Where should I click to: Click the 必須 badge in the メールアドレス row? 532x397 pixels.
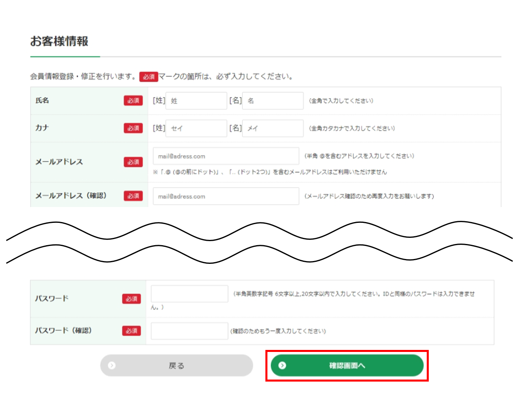pyautogui.click(x=133, y=162)
